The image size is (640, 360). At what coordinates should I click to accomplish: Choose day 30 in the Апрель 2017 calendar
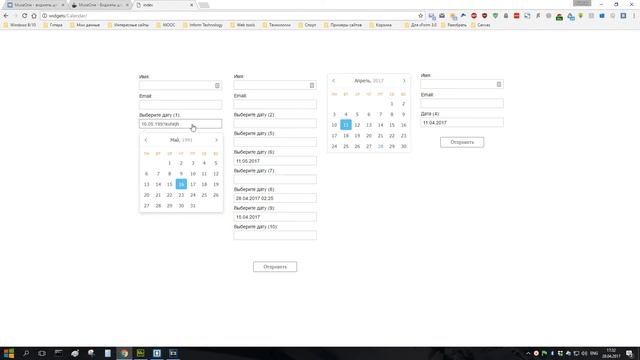[x=404, y=146]
